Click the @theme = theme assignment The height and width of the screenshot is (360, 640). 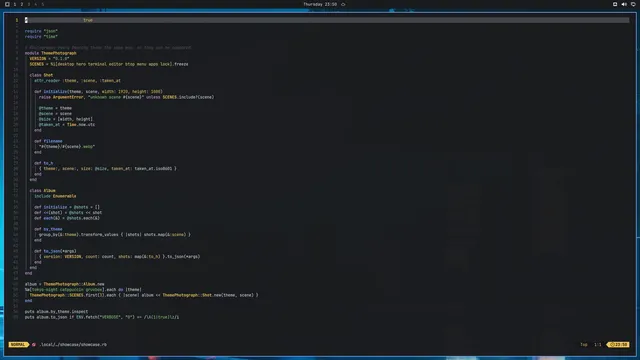(55, 108)
